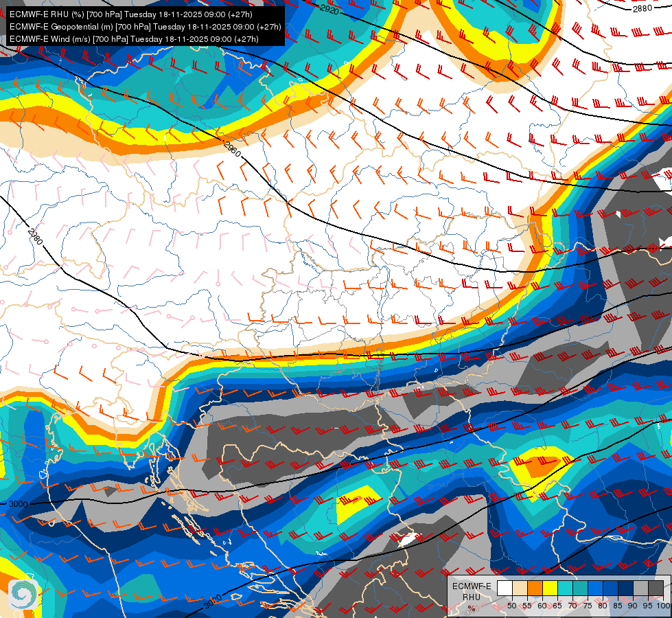Select the light gray 90–95% legend swatch
The height and width of the screenshot is (618, 672).
(x=641, y=588)
